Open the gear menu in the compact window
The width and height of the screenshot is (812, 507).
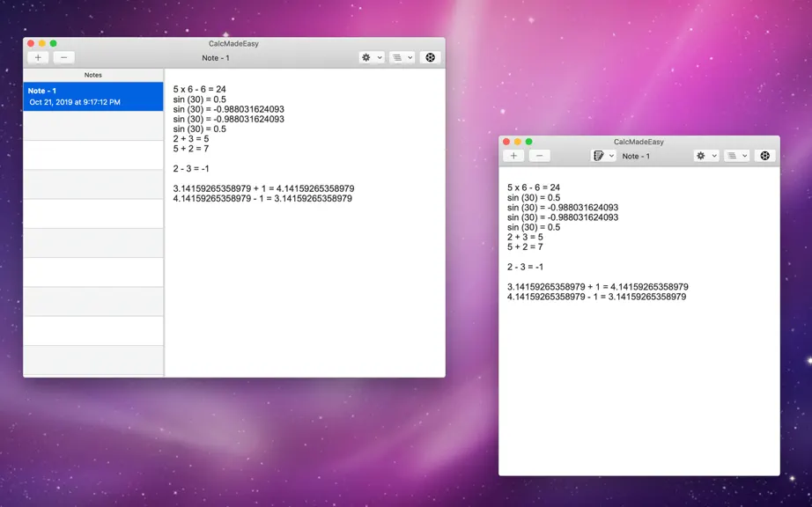pos(705,156)
